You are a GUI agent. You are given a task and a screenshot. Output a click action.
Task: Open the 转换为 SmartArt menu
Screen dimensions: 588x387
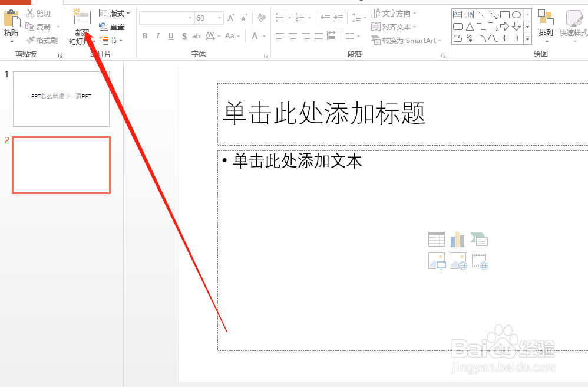407,40
